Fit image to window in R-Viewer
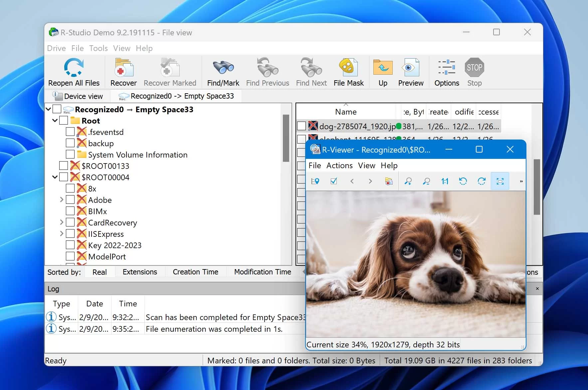Image resolution: width=588 pixels, height=390 pixels. 500,181
